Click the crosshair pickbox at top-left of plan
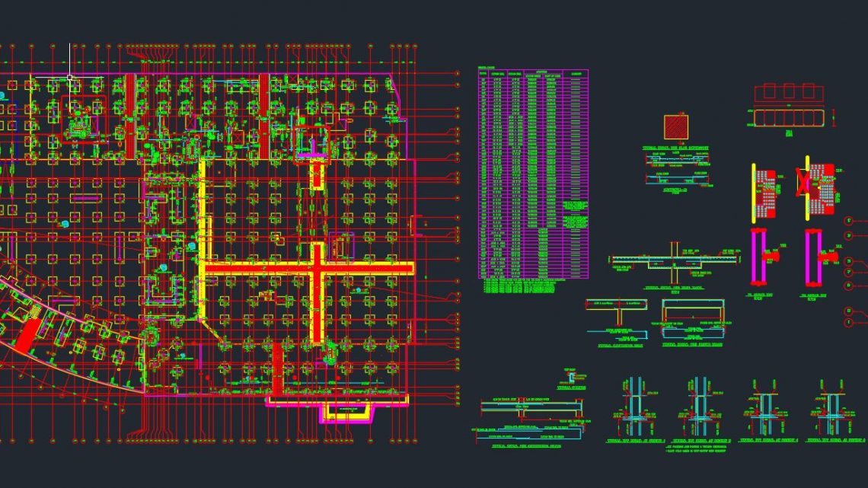This screenshot has height=488, width=868. (x=70, y=78)
